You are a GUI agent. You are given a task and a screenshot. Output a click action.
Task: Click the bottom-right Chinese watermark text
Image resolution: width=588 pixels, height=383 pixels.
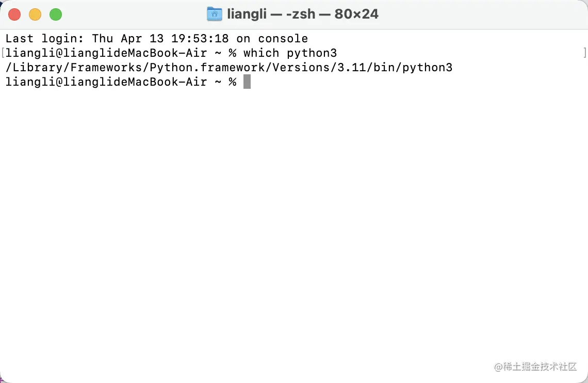coord(535,366)
